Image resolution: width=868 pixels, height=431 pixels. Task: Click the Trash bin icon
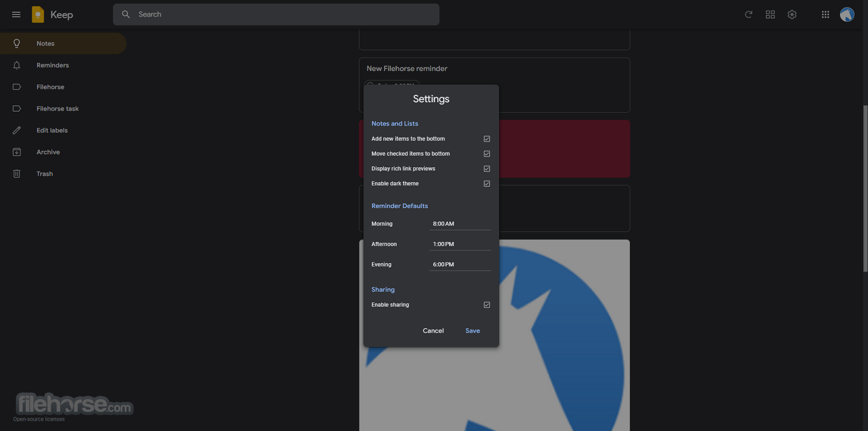pos(17,174)
